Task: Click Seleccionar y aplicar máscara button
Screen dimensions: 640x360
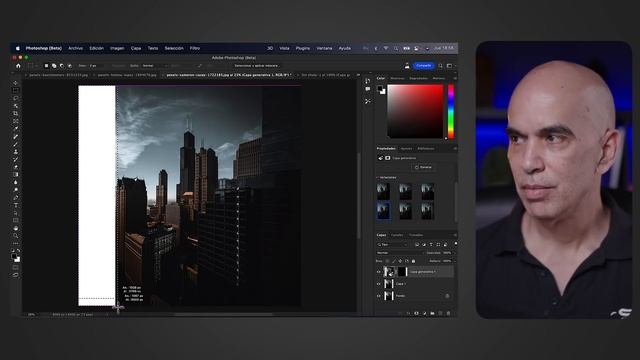Action: click(256, 66)
